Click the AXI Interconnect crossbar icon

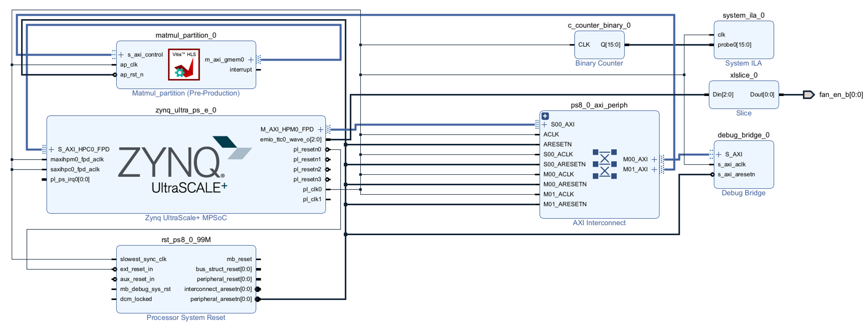(605, 164)
